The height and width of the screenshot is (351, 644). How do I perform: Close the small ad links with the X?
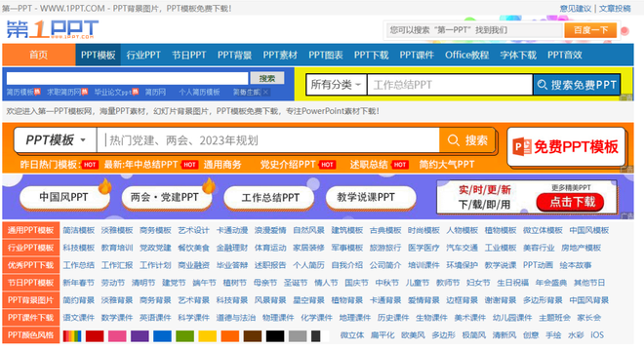(x=265, y=92)
